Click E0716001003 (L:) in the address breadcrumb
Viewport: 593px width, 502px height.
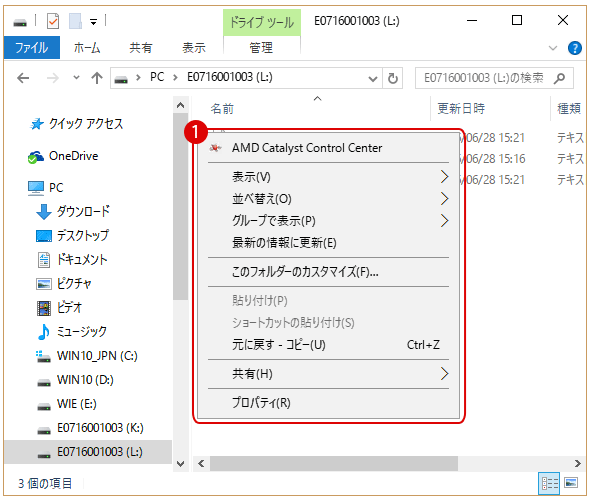[x=230, y=77]
